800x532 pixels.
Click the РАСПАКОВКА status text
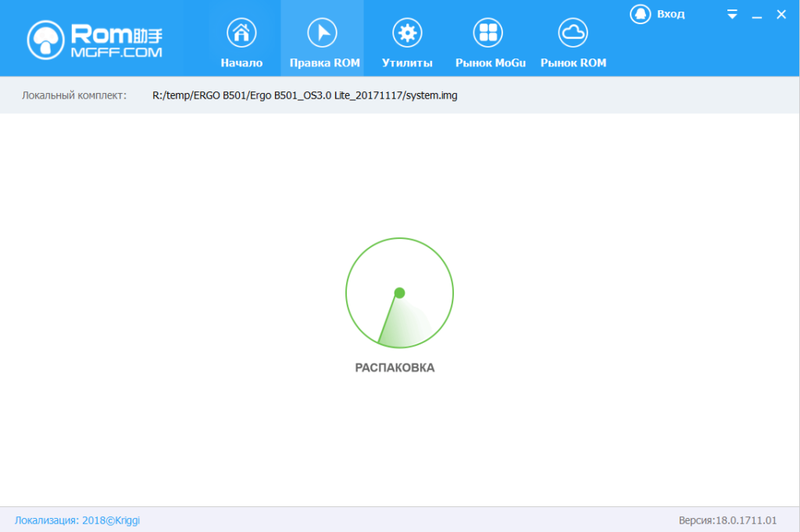(395, 368)
